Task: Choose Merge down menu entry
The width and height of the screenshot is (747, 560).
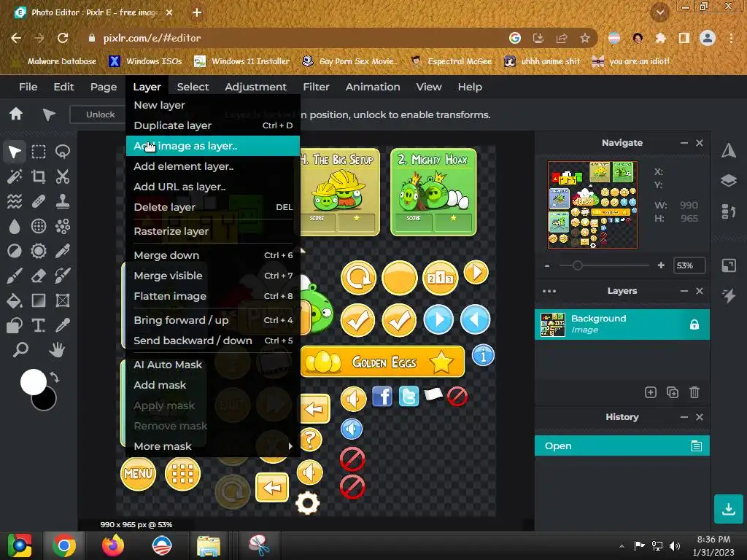Action: pyautogui.click(x=212, y=255)
